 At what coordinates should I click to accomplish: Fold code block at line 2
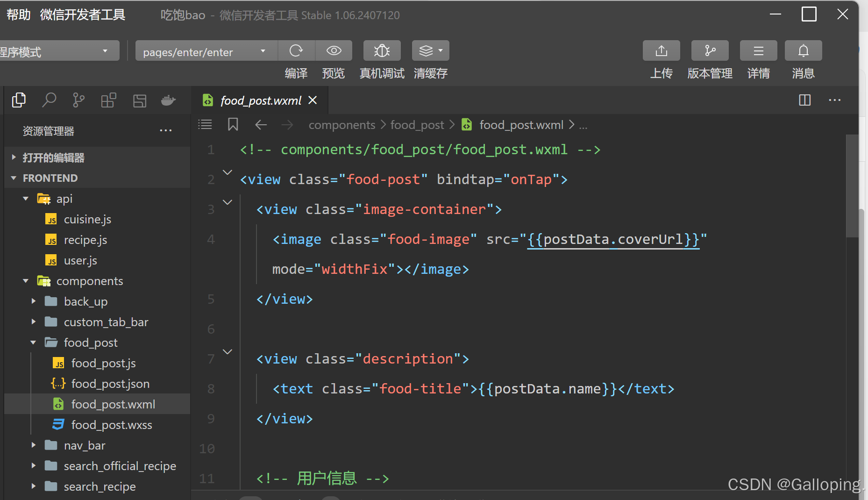228,172
